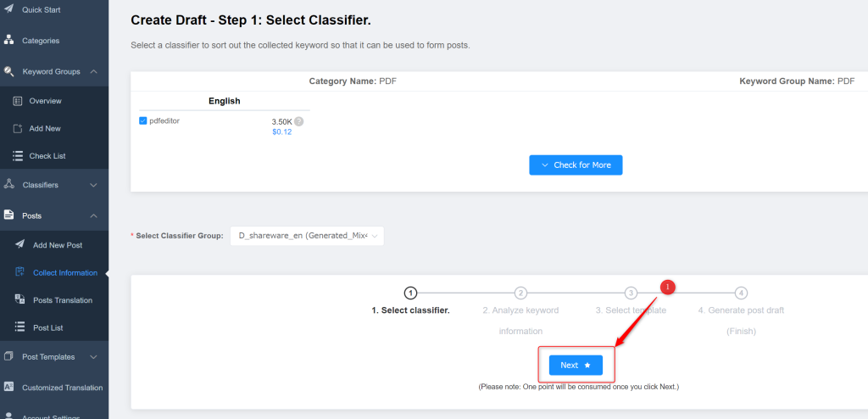This screenshot has width=868, height=419.
Task: Click the Post List icon
Action: point(20,327)
